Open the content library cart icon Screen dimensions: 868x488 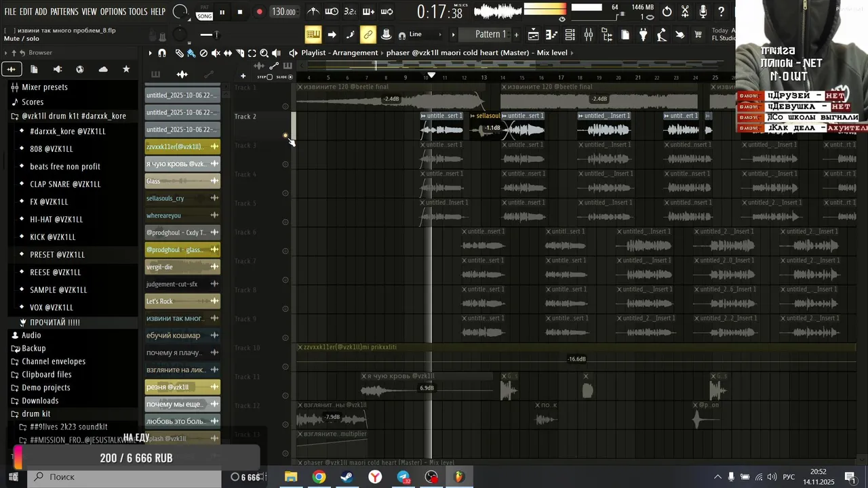coord(698,35)
